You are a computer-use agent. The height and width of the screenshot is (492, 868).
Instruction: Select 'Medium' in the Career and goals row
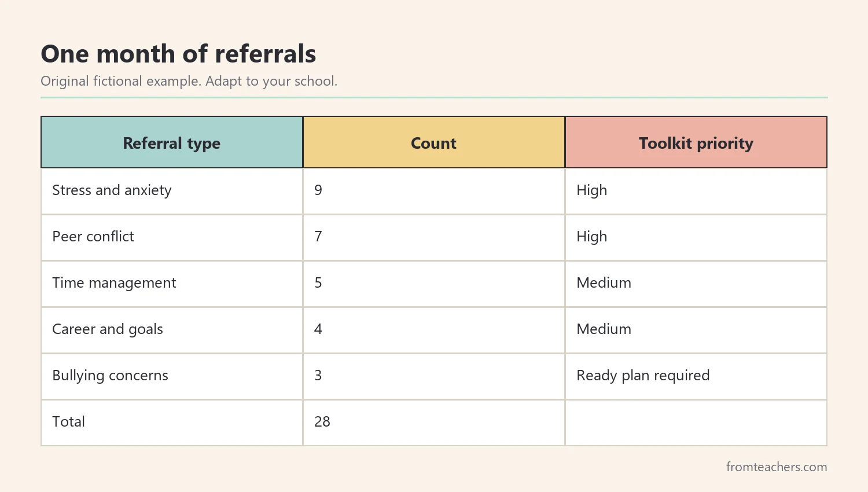point(696,330)
